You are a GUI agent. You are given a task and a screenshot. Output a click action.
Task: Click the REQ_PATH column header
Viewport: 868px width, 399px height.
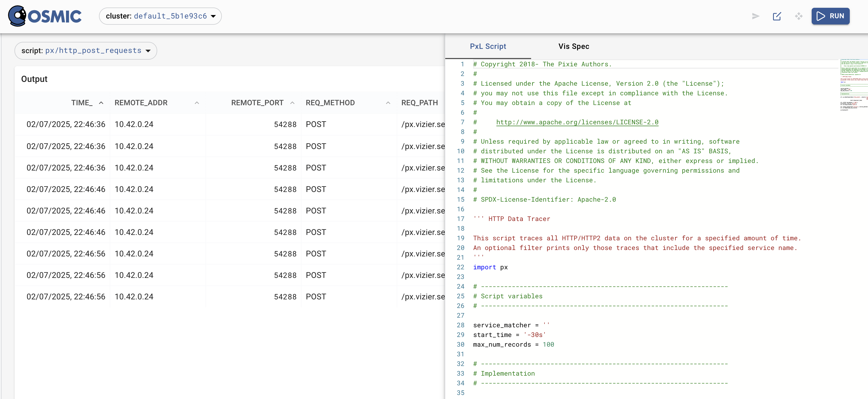(x=420, y=103)
